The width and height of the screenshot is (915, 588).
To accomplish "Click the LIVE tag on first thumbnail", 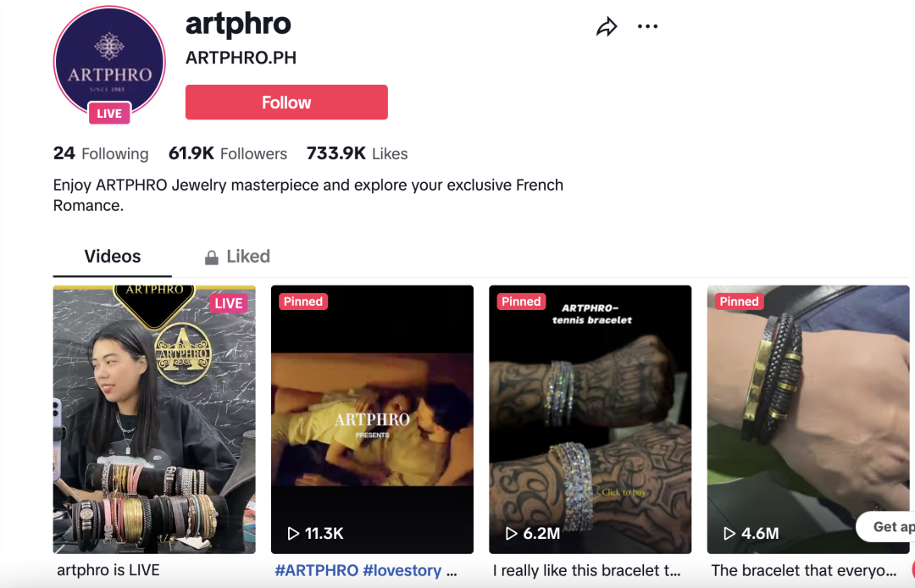I will click(229, 303).
